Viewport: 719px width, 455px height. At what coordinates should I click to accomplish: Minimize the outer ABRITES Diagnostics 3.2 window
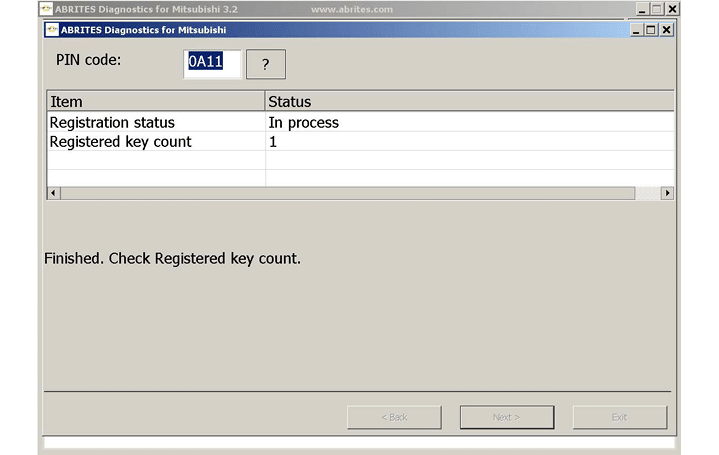point(640,8)
